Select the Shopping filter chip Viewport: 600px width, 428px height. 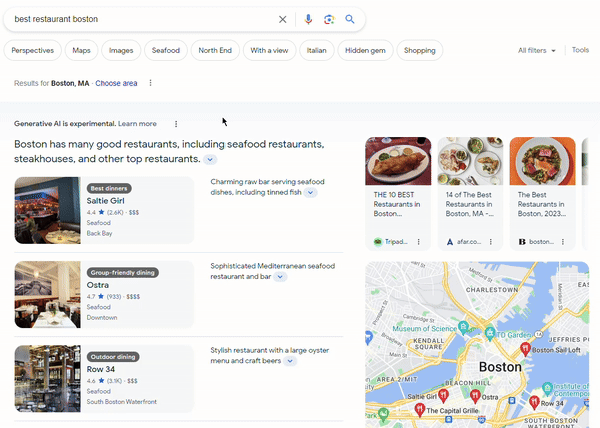419,50
